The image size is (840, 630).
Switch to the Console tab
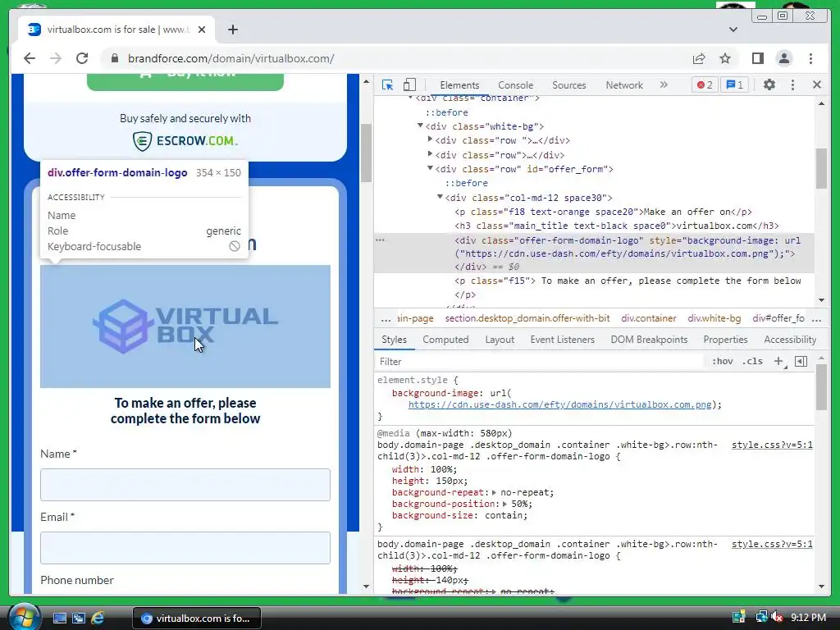(x=515, y=85)
